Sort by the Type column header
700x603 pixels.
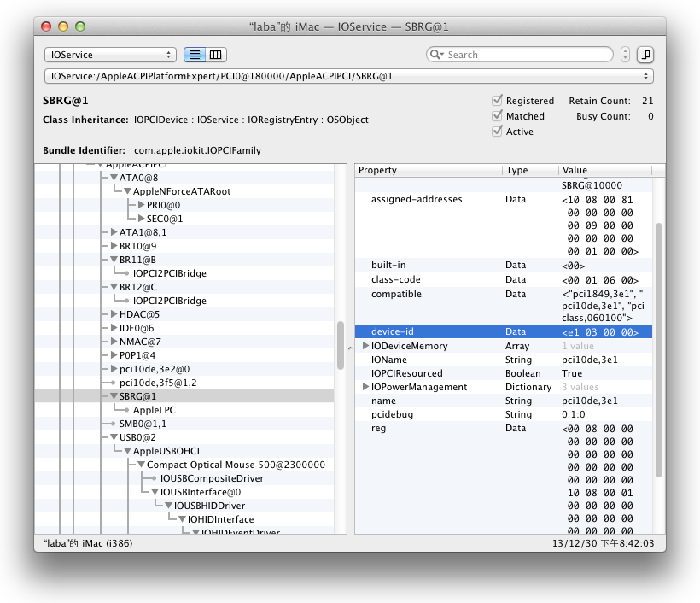(x=530, y=170)
